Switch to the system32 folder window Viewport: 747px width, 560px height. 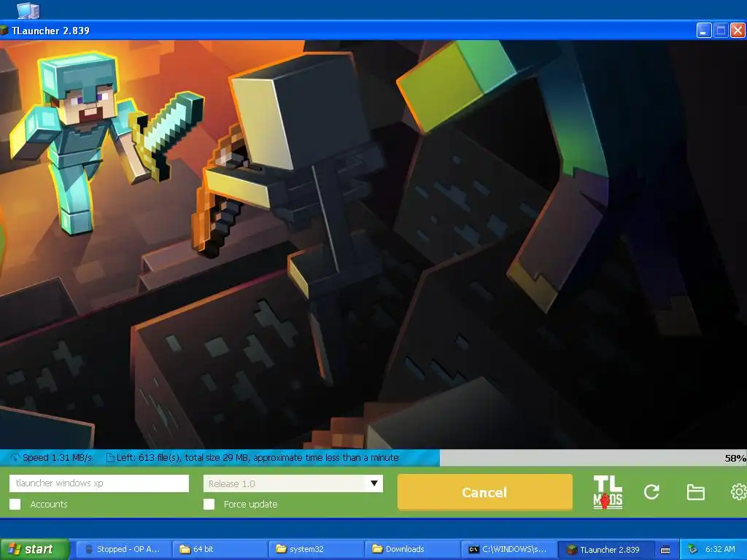316,550
